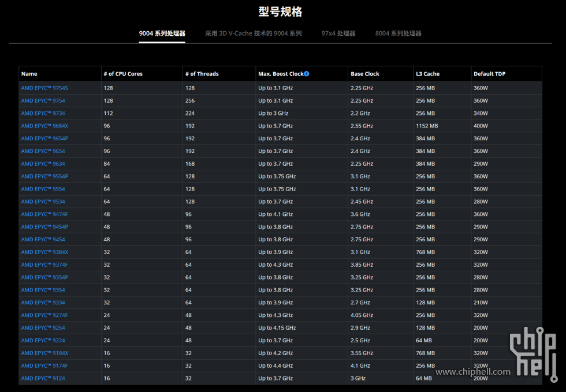Click the Default TDP column header
Screen dimensions: 566x392
490,74
